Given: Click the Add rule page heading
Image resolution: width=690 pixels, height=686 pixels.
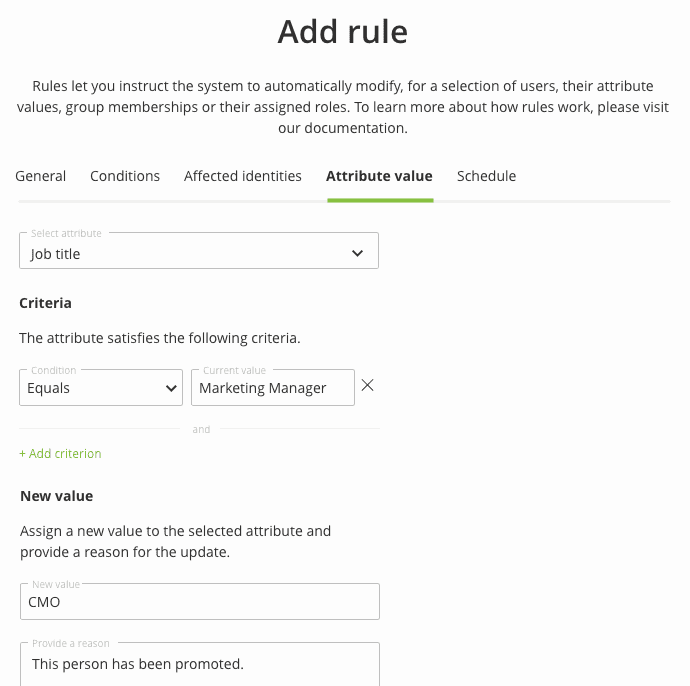Looking at the screenshot, I should click(x=343, y=32).
